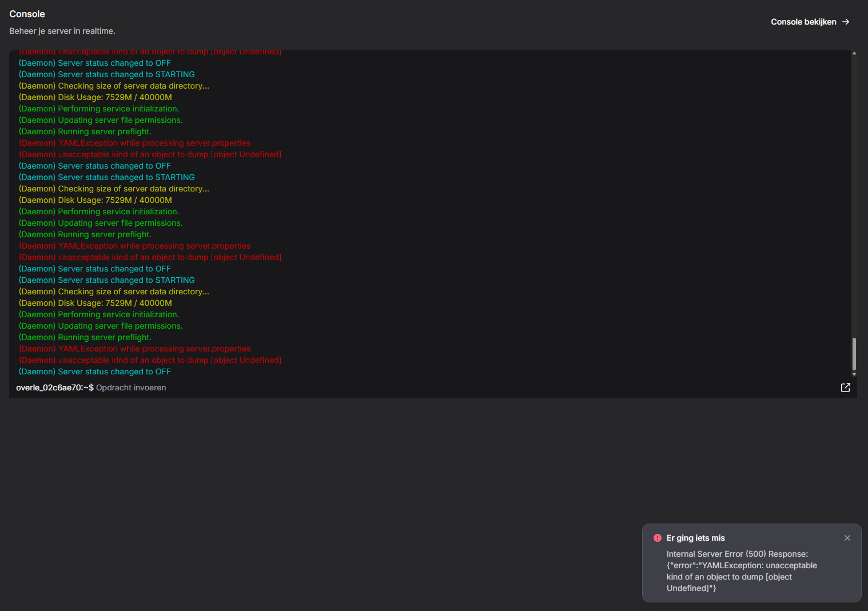Viewport: 868px width, 611px height.
Task: Click the bottom-most 'Server status changed to OFF' line
Action: [95, 372]
